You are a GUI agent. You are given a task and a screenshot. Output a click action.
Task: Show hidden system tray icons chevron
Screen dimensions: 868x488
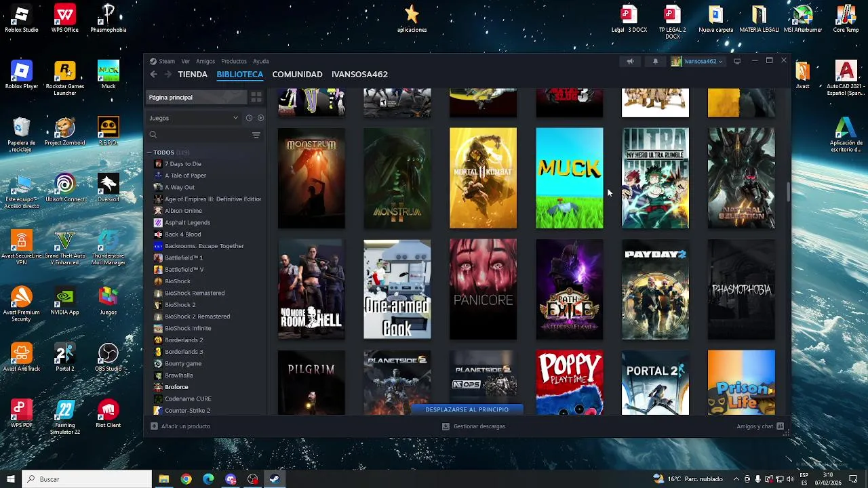coord(736,479)
